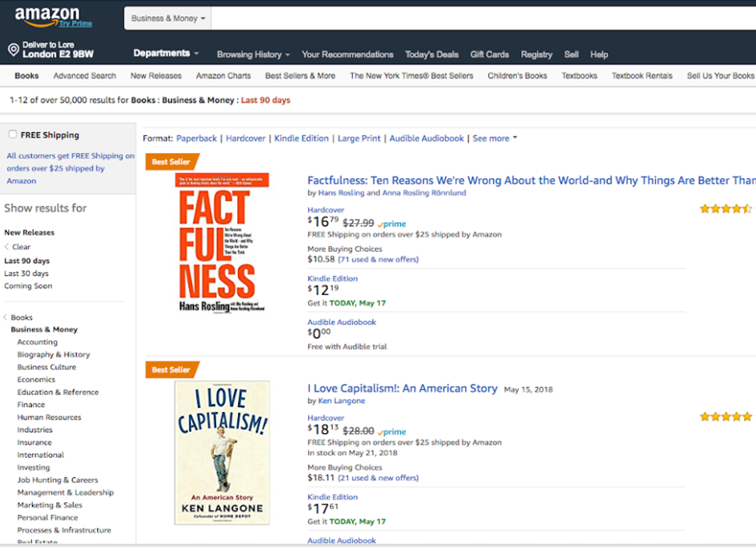Filter to Coming Soon

pos(28,286)
